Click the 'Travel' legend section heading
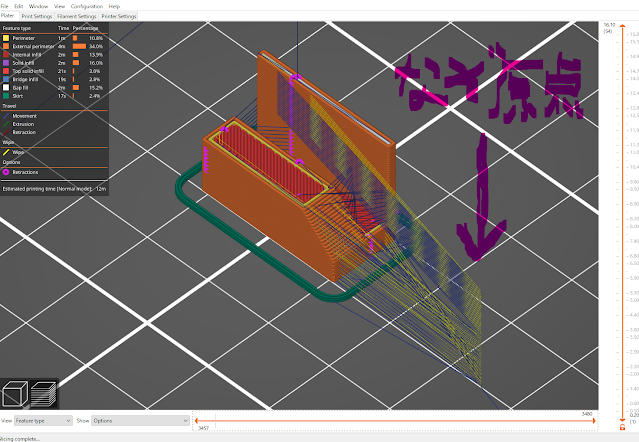639x442 pixels. [9, 106]
